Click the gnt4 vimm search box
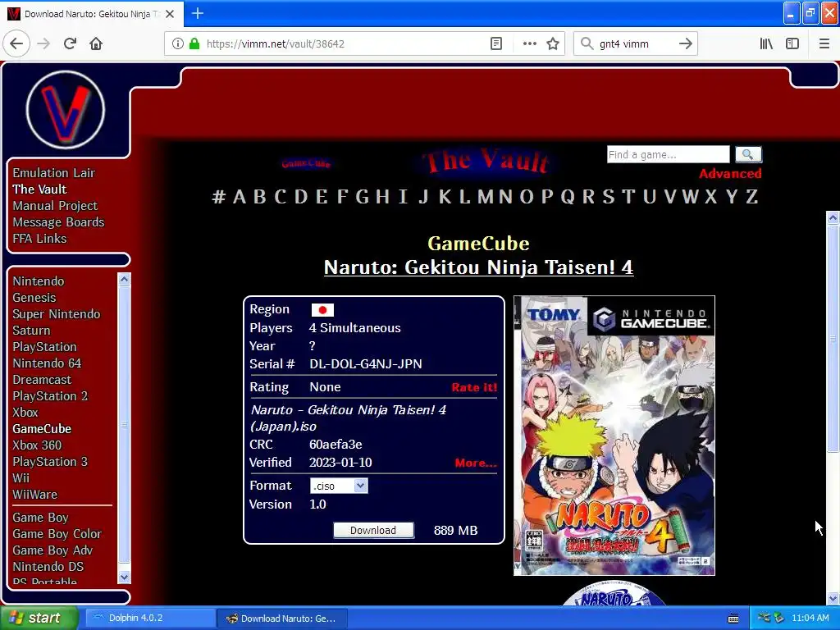 (635, 44)
